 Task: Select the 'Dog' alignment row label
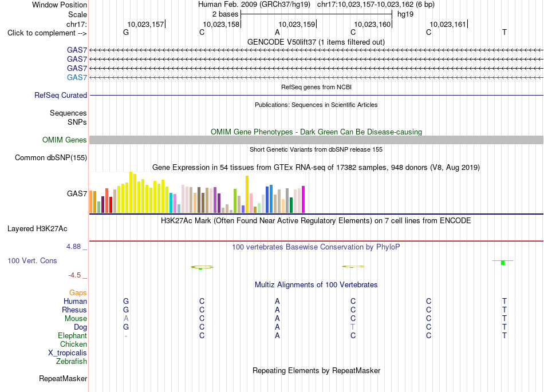click(81, 327)
